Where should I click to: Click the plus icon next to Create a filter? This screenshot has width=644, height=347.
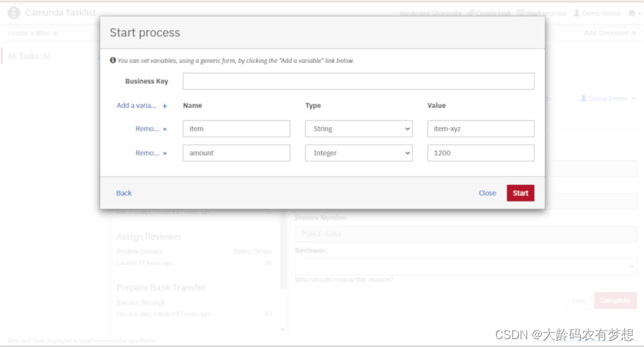55,33
